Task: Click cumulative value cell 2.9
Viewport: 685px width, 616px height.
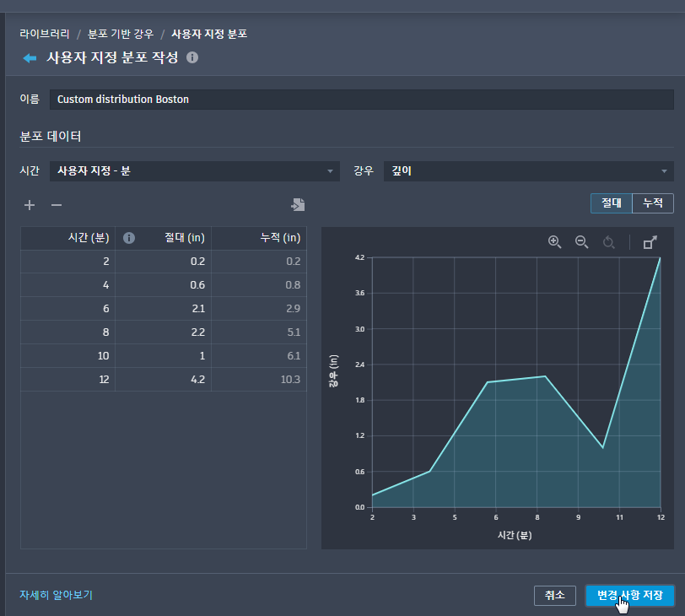Action: point(259,309)
